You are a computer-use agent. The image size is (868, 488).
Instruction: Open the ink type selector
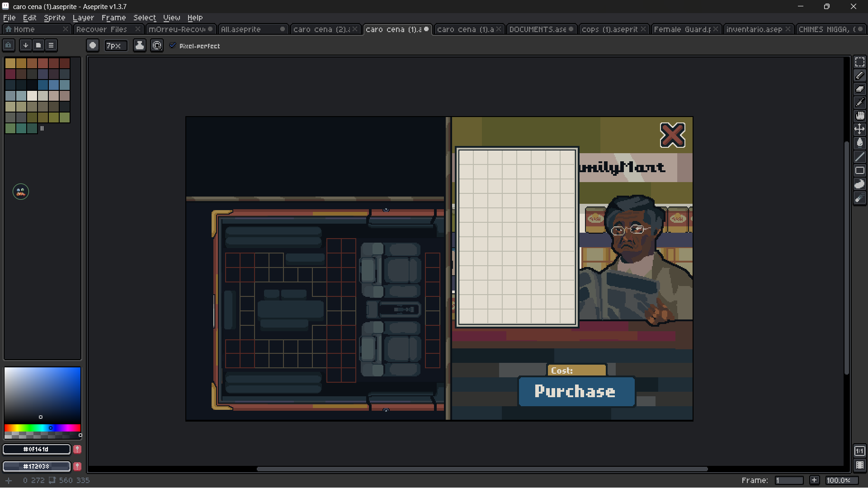[140, 45]
